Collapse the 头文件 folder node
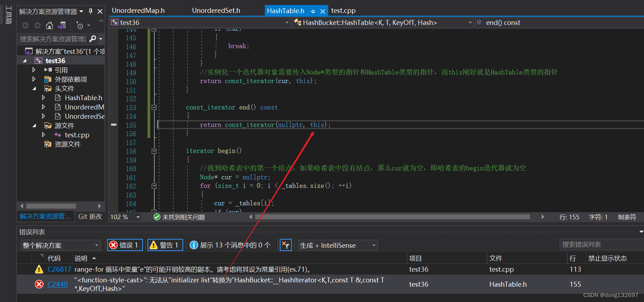Image resolution: width=644 pixels, height=302 pixels. 34,88
